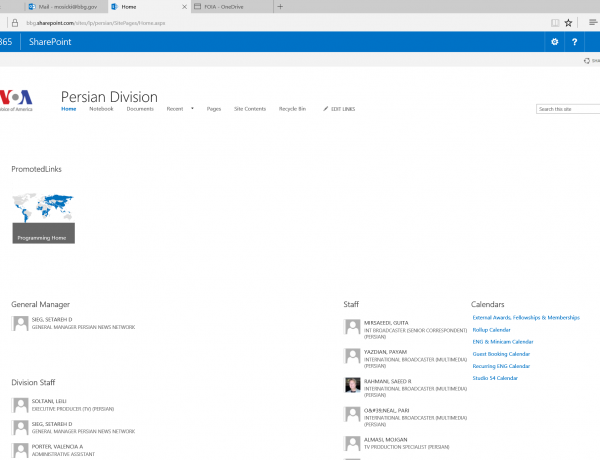Click SharePoint title in blue bar
The height and width of the screenshot is (460, 600).
point(50,42)
